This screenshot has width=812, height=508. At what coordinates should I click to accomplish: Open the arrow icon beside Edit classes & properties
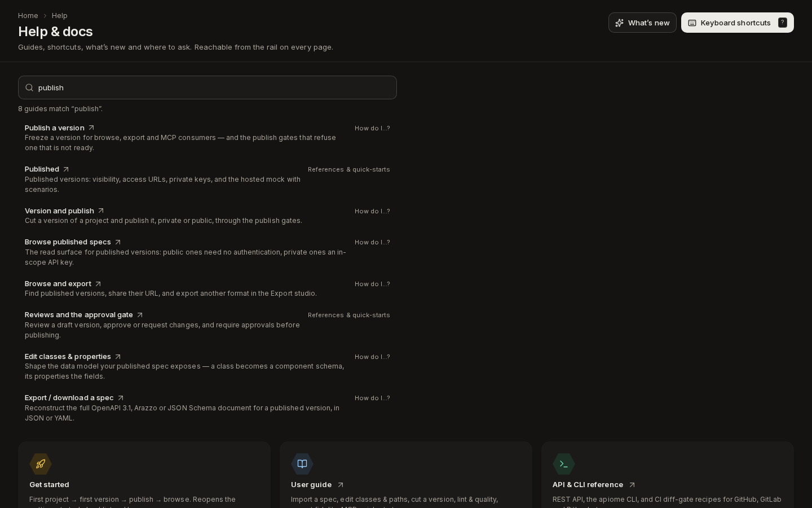118,357
